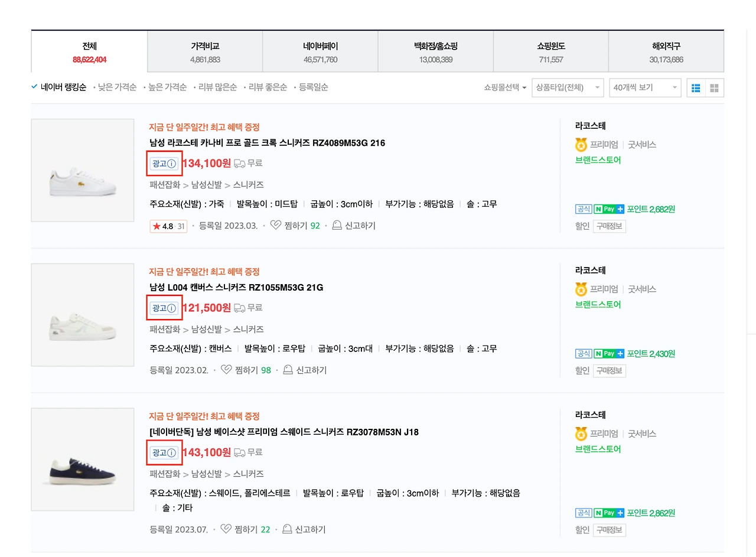The image size is (756, 557).
Task: Open product title 남성 베이스샷 프리미엄 스웨이드 스니커즈
Action: click(284, 432)
